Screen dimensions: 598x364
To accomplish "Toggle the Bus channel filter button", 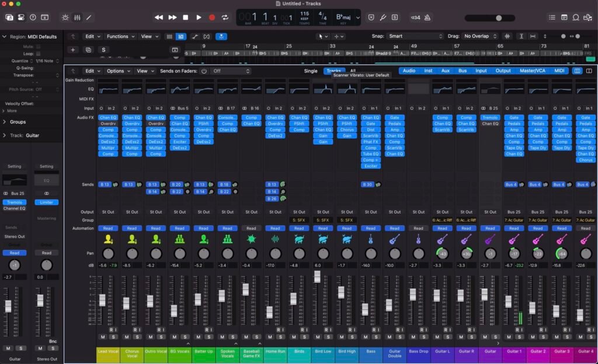I will click(x=463, y=71).
